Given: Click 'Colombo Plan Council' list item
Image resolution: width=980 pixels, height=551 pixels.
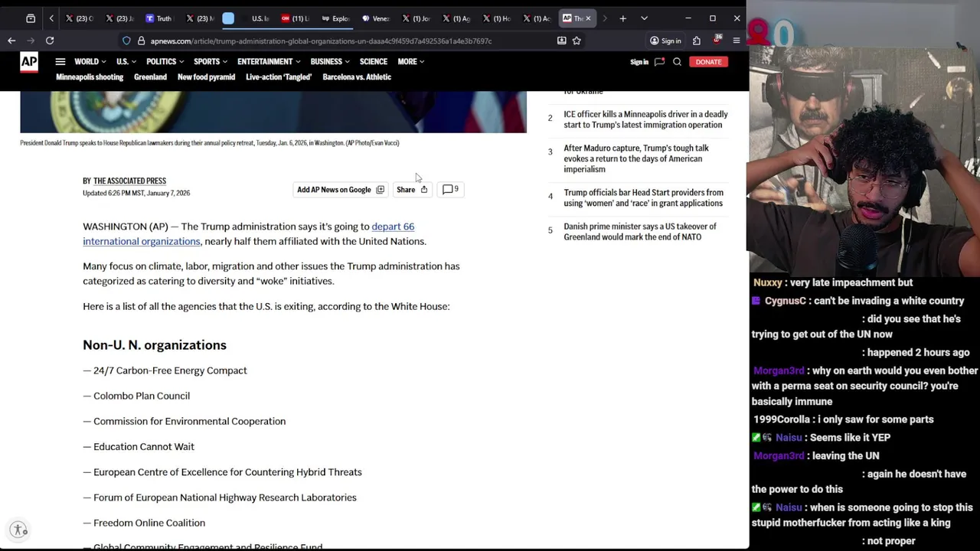Looking at the screenshot, I should click(142, 396).
